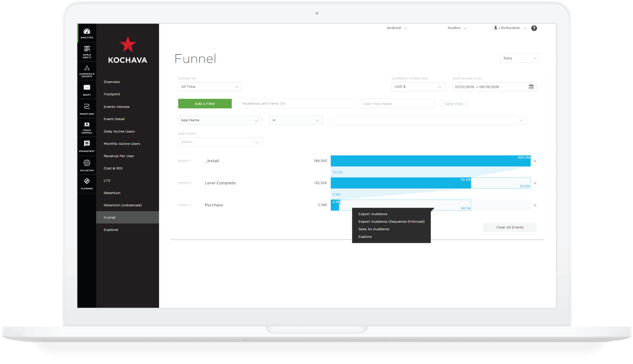Screen dimensions: 633x364
Task: Open the empty filter value dropdown
Action: click(428, 120)
